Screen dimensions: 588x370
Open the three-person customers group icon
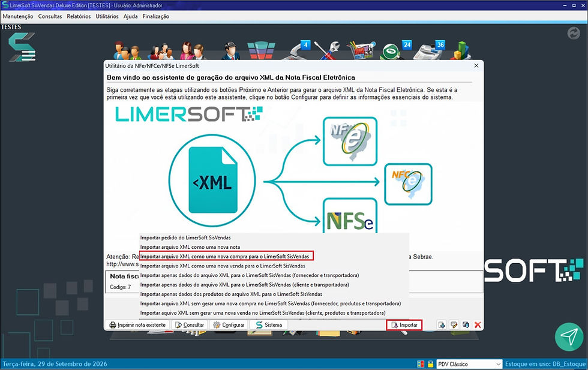point(127,50)
